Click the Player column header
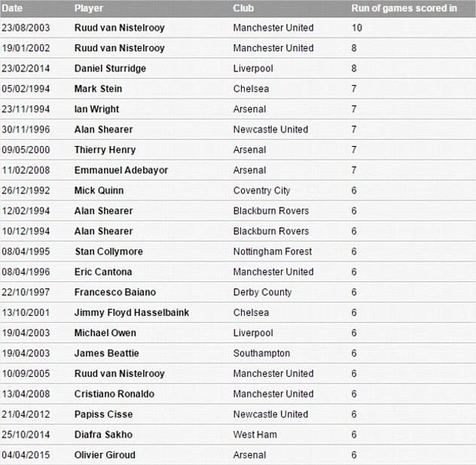The width and height of the screenshot is (476, 465). [x=89, y=8]
